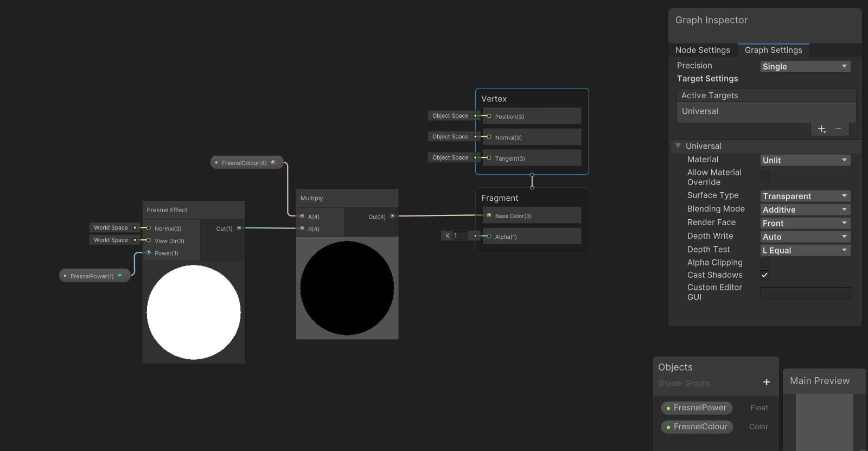
Task: Click the Color type label beside FresnelColour
Action: pos(758,427)
